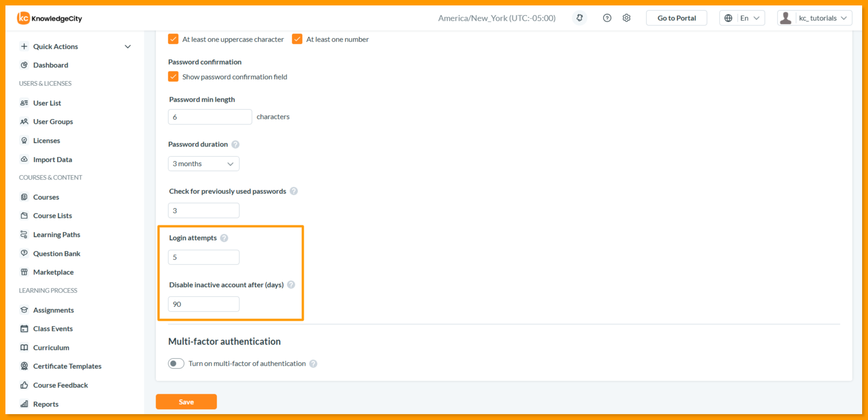Open Dashboard from sidebar
Screen dimensions: 868x420
(51, 65)
